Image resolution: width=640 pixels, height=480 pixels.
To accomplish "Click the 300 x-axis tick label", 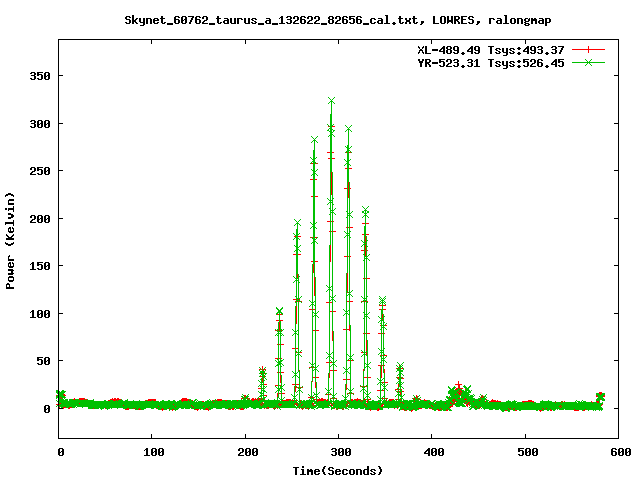I will point(341,452).
